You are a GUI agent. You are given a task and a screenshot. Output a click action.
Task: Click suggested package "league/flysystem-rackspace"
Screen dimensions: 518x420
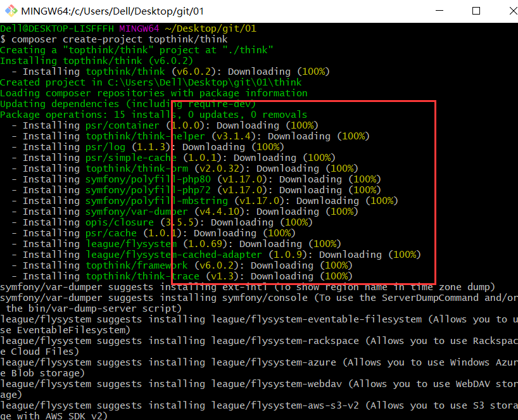click(285, 341)
